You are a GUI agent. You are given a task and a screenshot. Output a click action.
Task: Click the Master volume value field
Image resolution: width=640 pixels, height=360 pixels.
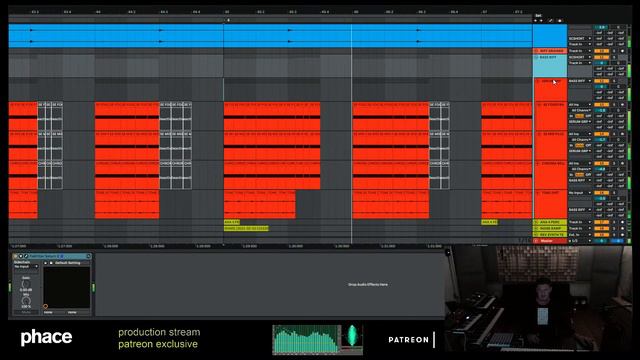(x=601, y=241)
